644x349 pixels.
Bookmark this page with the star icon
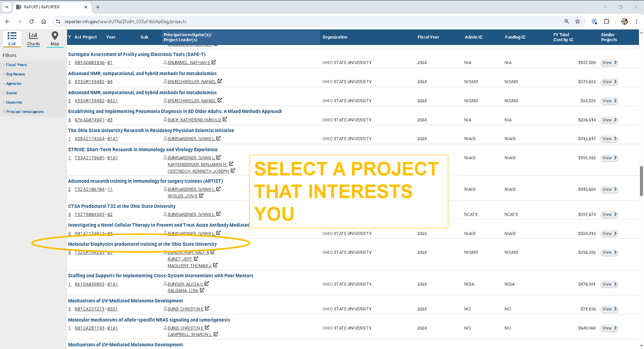pyautogui.click(x=578, y=22)
